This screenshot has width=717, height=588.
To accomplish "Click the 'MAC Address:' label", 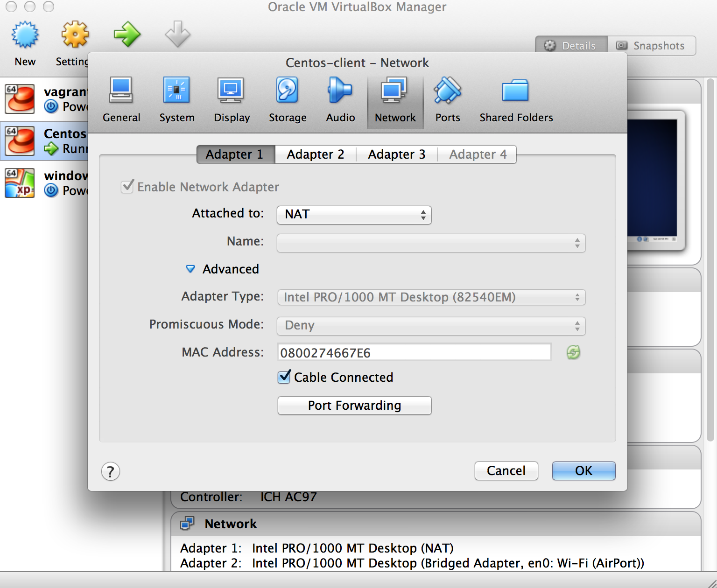I will [x=223, y=352].
